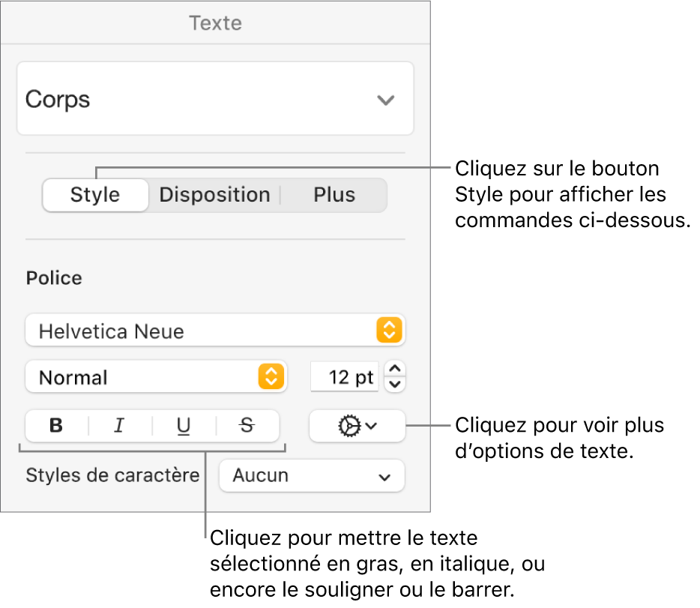Apply italic using the I button
Image resolution: width=700 pixels, height=608 pixels.
(119, 426)
